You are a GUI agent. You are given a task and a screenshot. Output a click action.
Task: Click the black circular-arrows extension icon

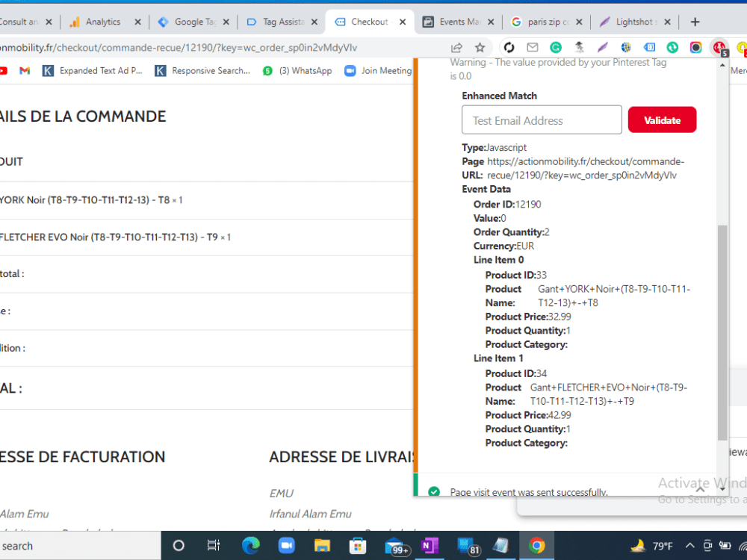point(509,48)
